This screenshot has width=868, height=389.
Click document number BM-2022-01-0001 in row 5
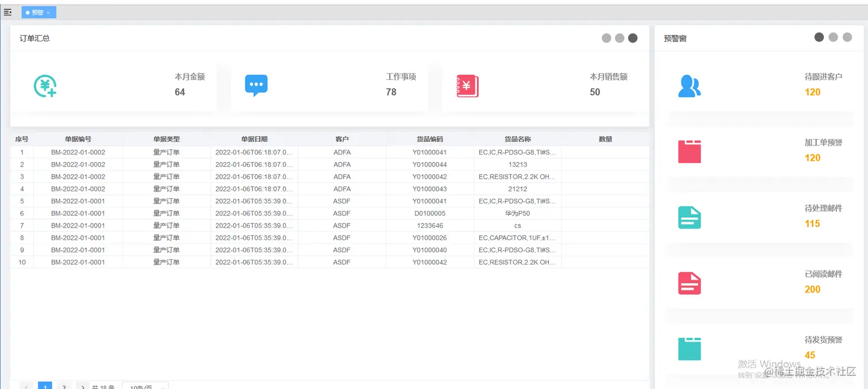pos(78,201)
